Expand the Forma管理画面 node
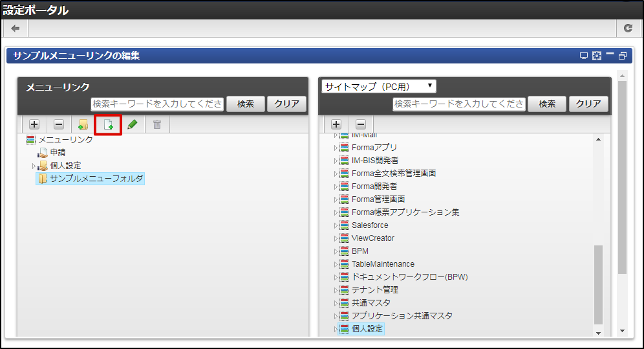 click(336, 200)
